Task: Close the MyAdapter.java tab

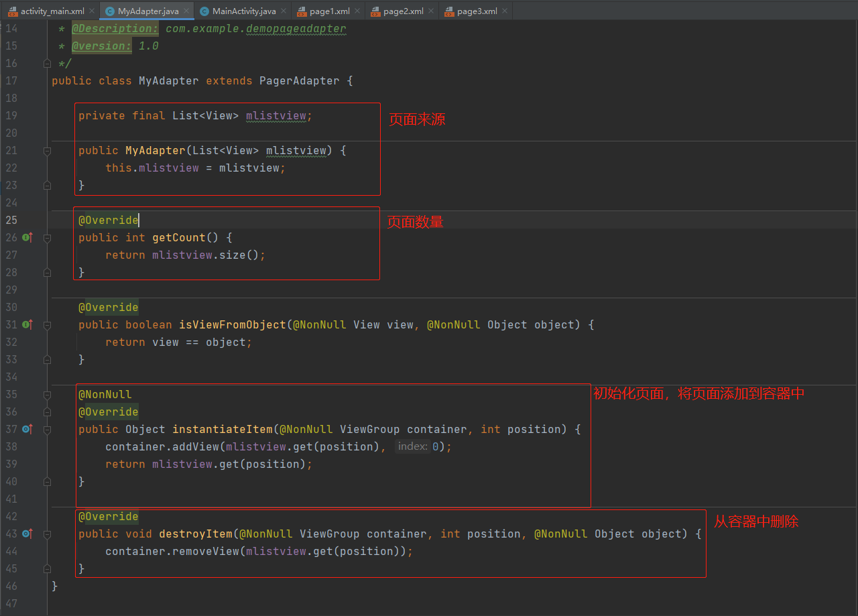Action: pos(186,11)
